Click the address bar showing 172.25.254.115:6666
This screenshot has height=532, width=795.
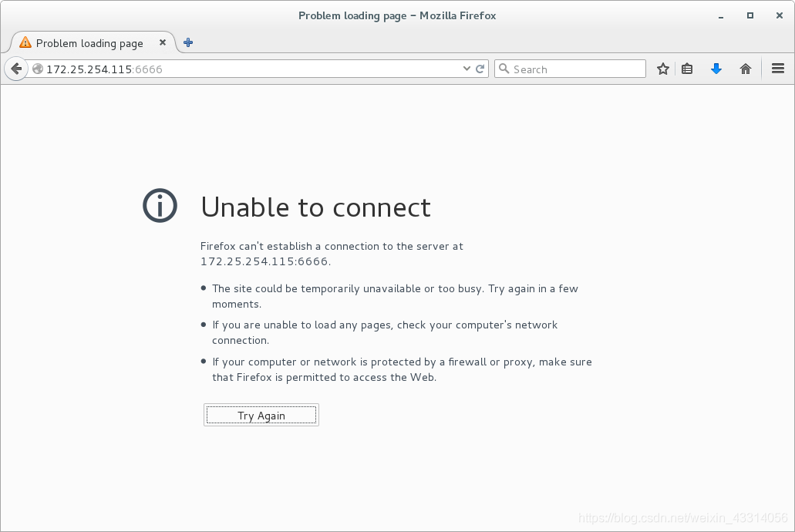tap(248, 69)
